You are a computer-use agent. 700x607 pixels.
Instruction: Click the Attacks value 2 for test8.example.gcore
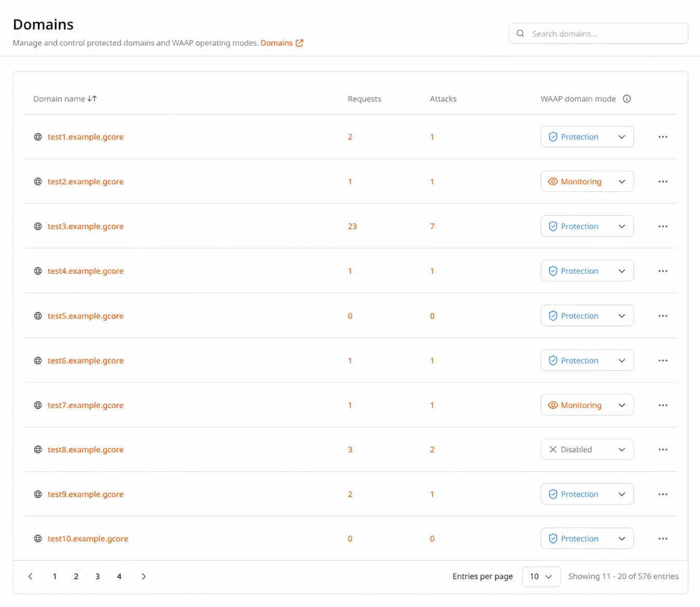click(432, 450)
